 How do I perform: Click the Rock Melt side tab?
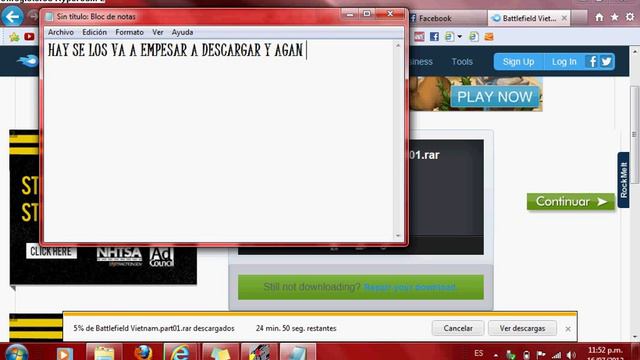[623, 180]
